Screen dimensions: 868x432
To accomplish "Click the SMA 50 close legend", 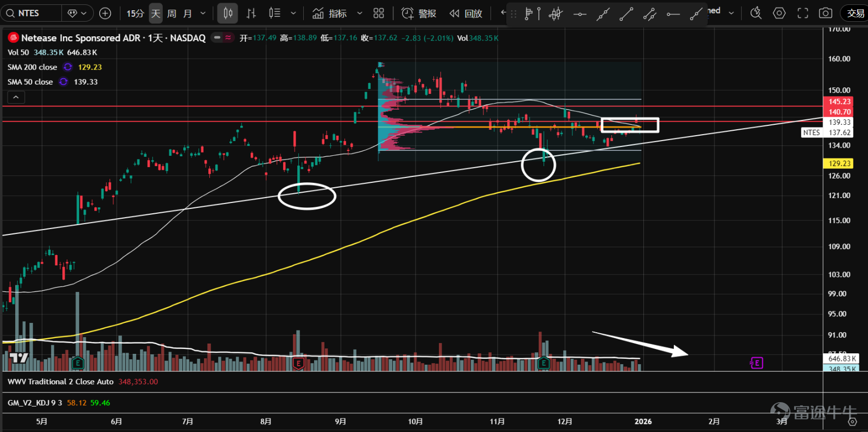I will click(30, 82).
